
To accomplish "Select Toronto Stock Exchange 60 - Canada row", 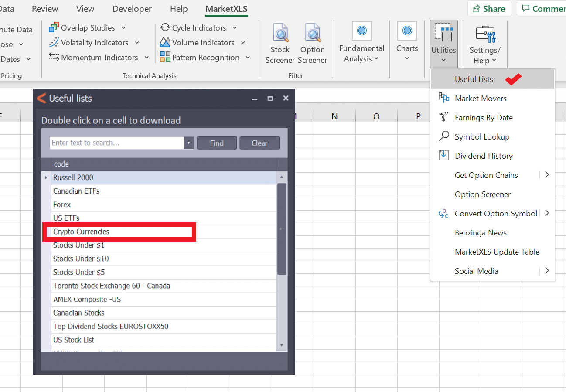I will pos(164,286).
